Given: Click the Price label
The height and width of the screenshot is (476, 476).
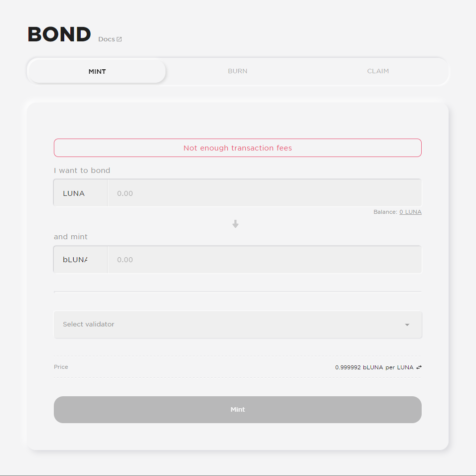Looking at the screenshot, I should 61,367.
